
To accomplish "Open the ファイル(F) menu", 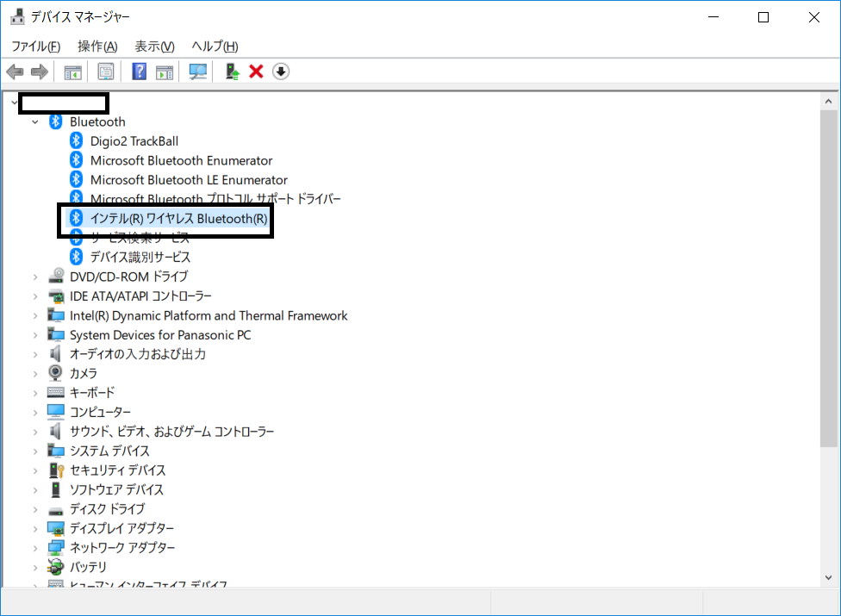I will coord(36,47).
